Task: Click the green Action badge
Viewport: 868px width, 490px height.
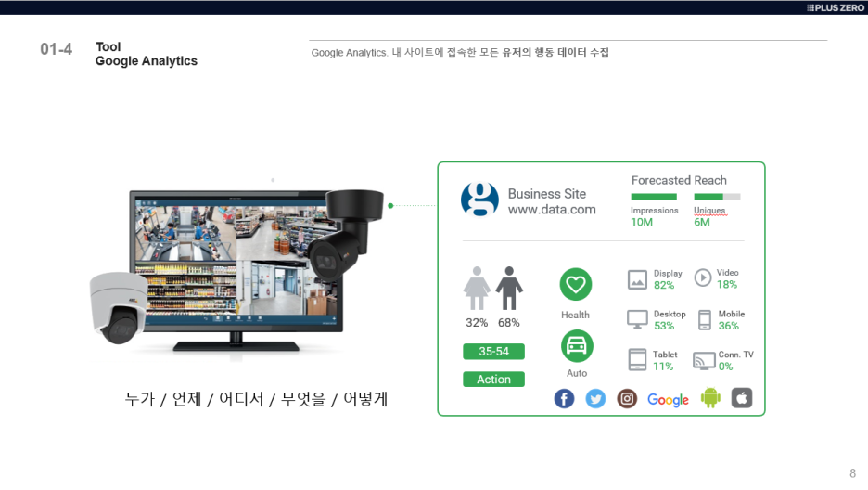Action: (x=493, y=380)
